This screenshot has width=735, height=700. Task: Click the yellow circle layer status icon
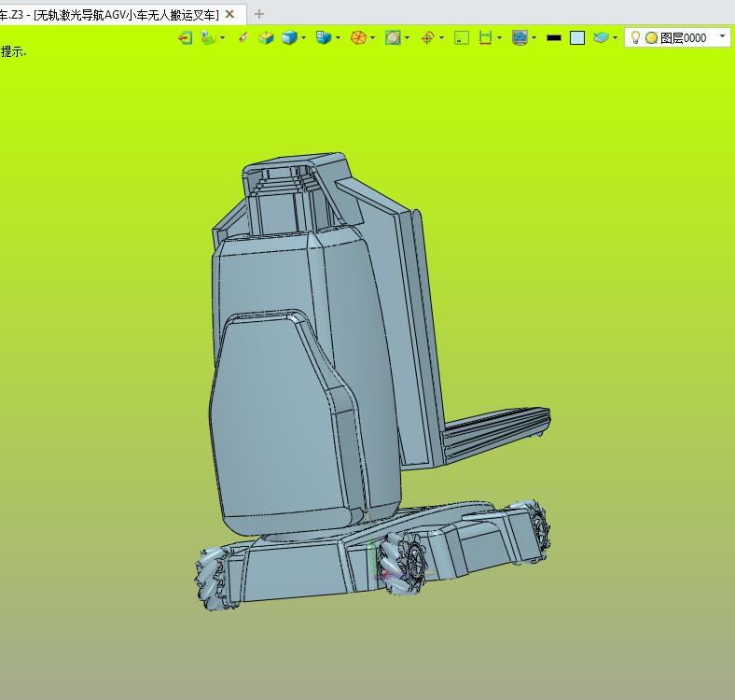tap(651, 38)
